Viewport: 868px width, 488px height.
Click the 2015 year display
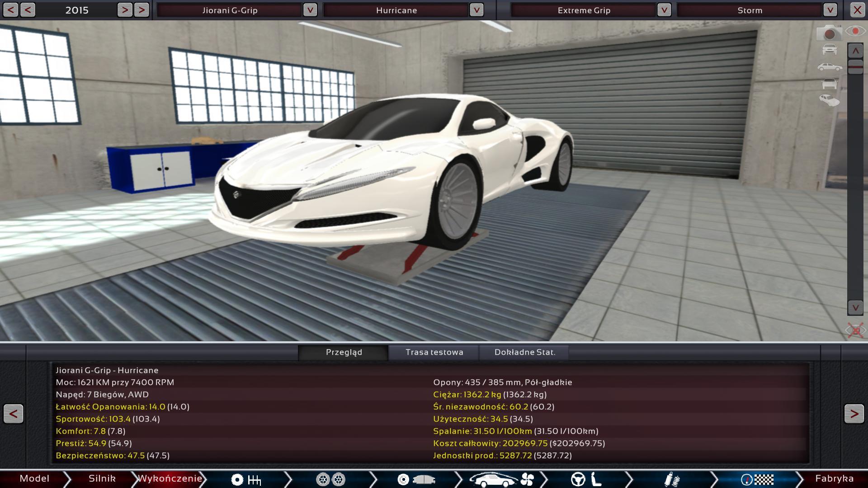click(x=77, y=10)
